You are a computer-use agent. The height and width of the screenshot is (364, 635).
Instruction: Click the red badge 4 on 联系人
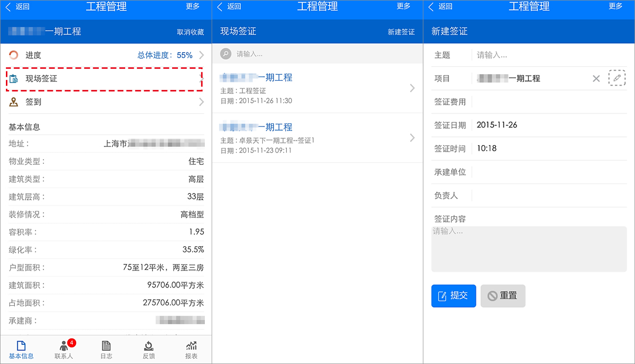point(71,343)
